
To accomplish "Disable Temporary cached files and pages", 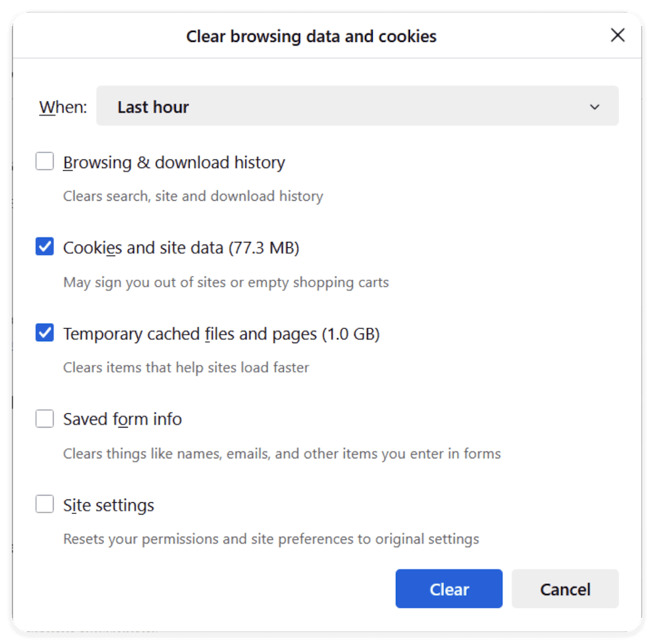I will coord(44,333).
